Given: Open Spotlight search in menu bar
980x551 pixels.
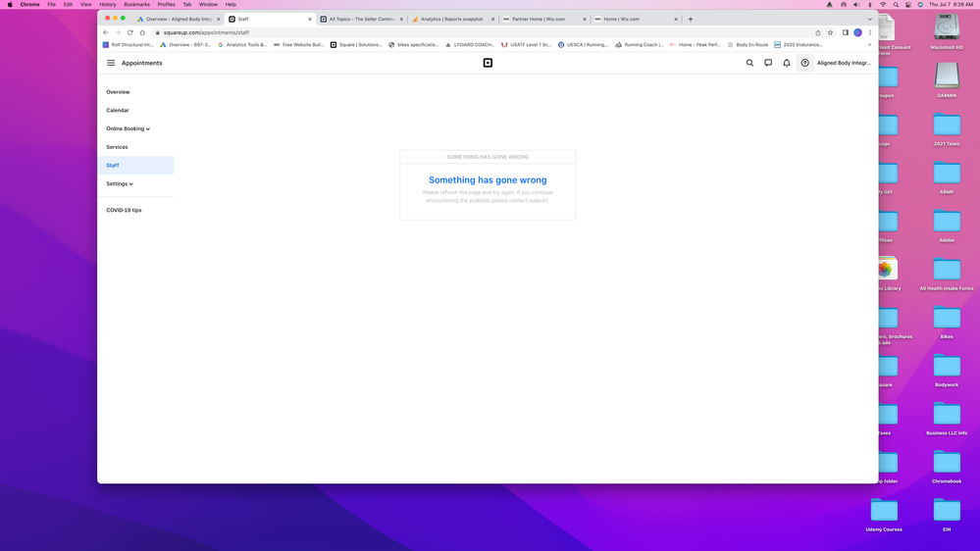Looking at the screenshot, I should pos(896,4).
